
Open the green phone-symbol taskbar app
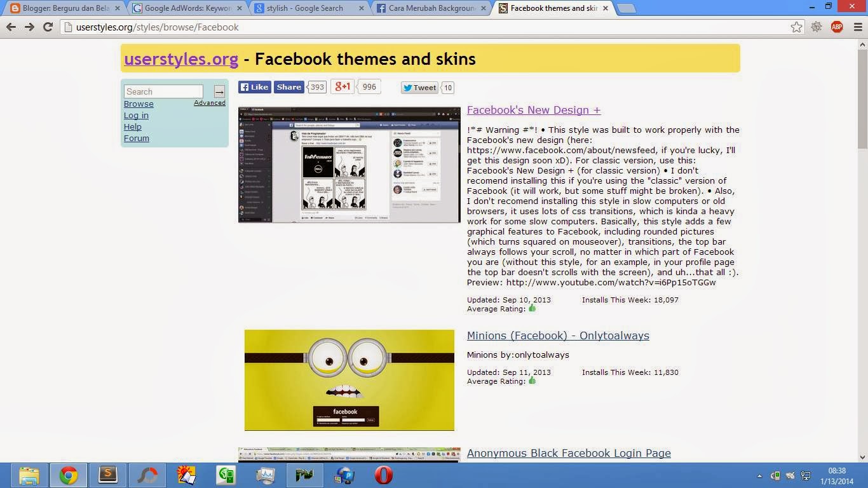point(226,475)
